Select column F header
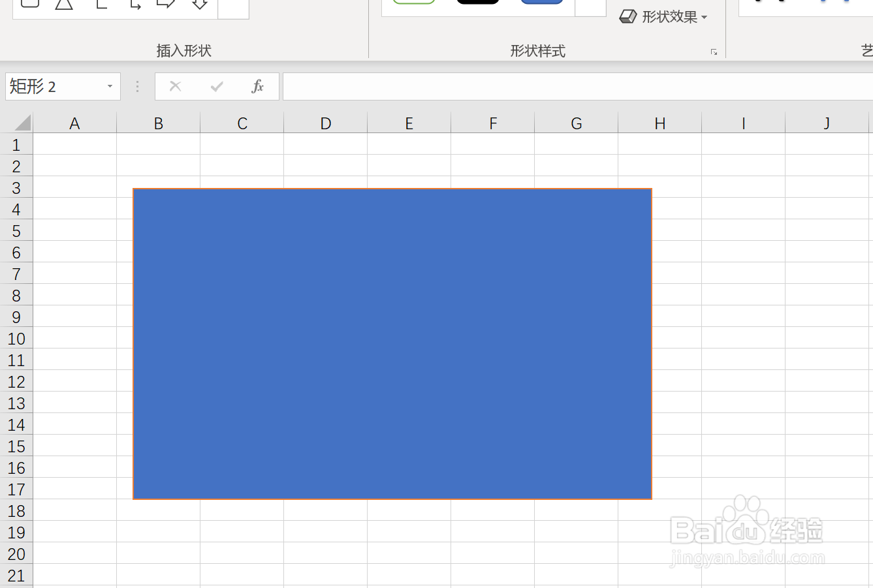This screenshot has width=873, height=588. 492,123
